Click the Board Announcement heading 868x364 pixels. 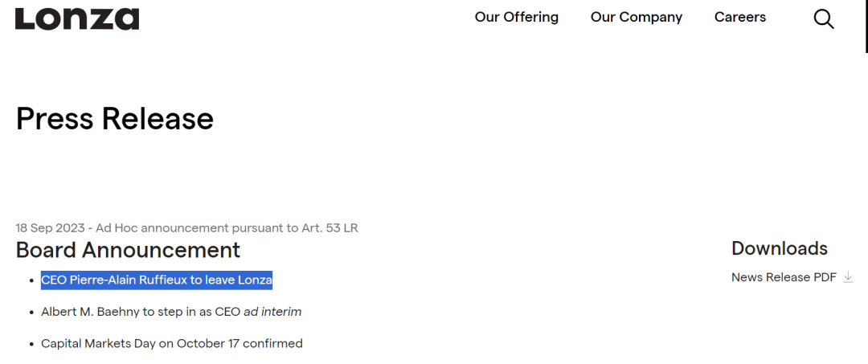coord(128,250)
